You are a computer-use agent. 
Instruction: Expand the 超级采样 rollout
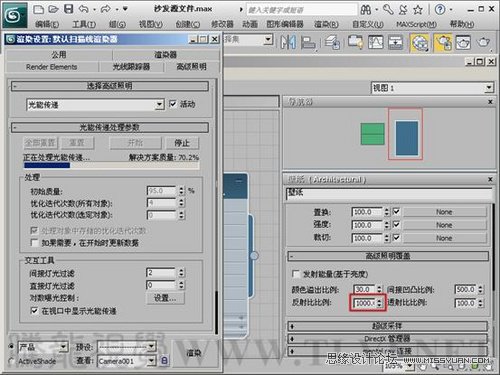pyautogui.click(x=388, y=326)
